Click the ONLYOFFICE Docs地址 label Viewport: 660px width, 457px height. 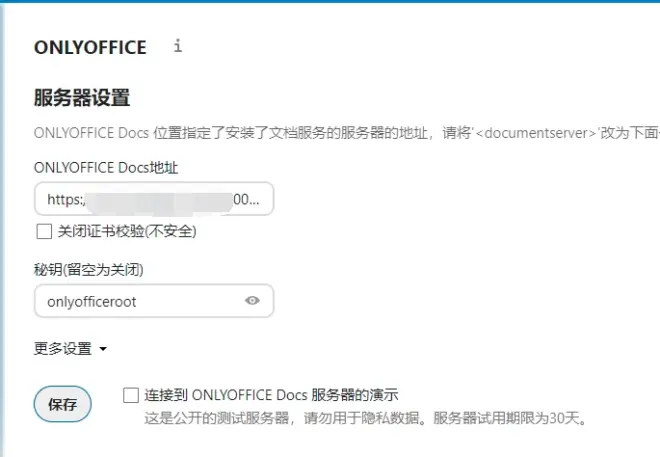pos(106,167)
